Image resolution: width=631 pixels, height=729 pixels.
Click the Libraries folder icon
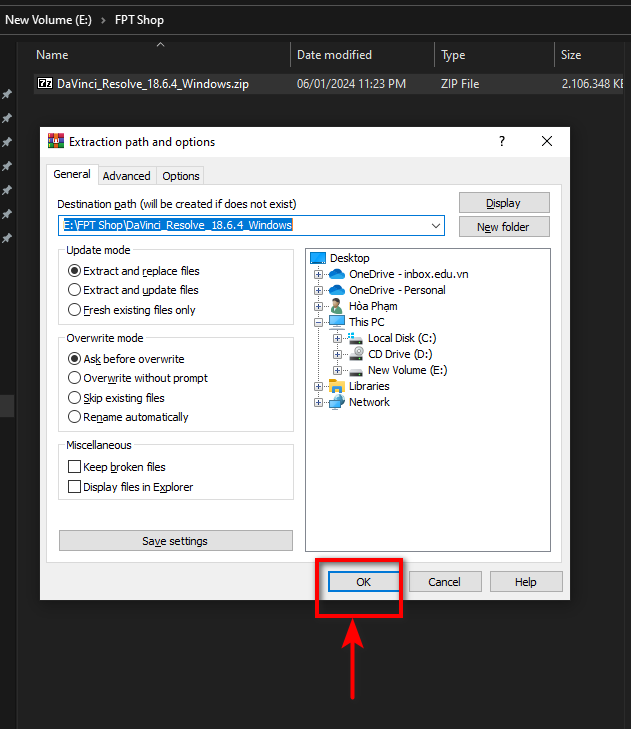337,386
